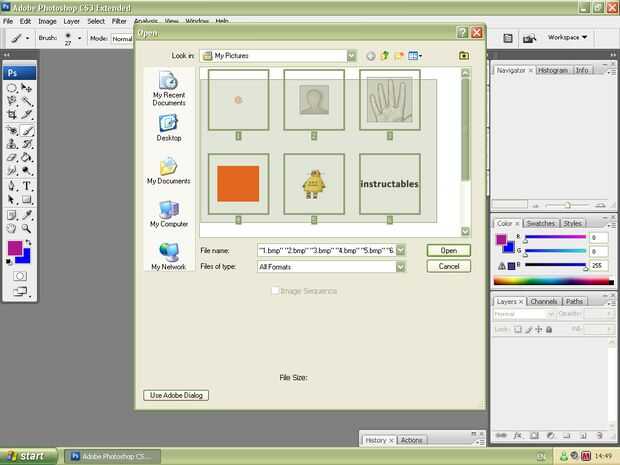Open the painting Mode dropdown
Screen dimensions: 620x465
(122, 39)
